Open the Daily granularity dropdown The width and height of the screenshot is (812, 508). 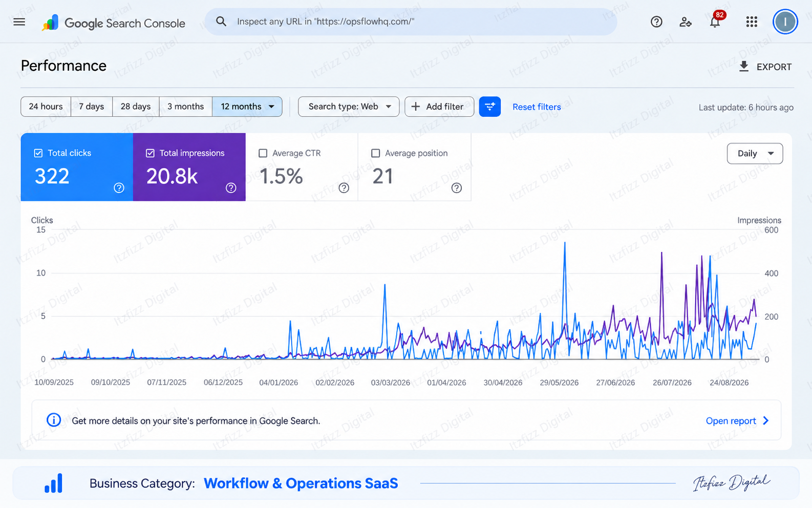point(755,154)
